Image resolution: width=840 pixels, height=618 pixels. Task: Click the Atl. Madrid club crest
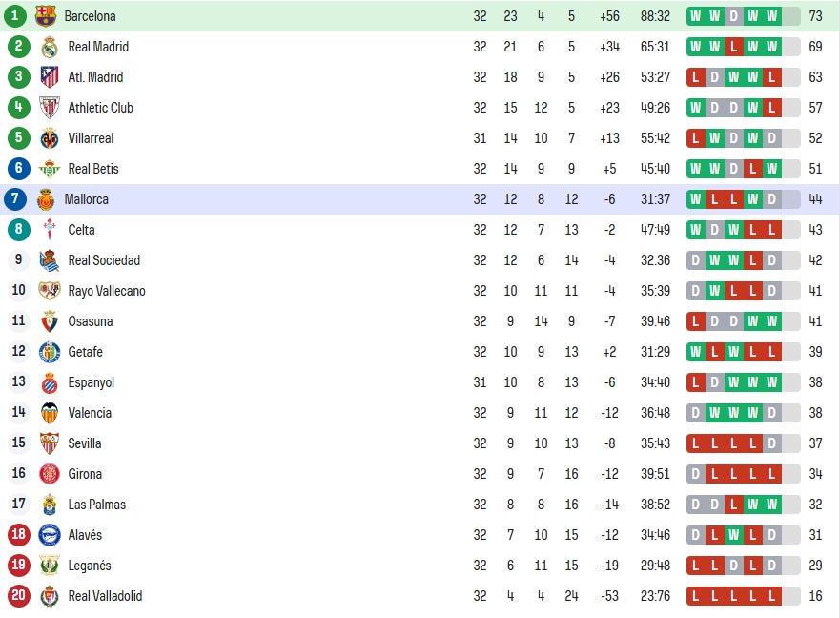pos(50,77)
